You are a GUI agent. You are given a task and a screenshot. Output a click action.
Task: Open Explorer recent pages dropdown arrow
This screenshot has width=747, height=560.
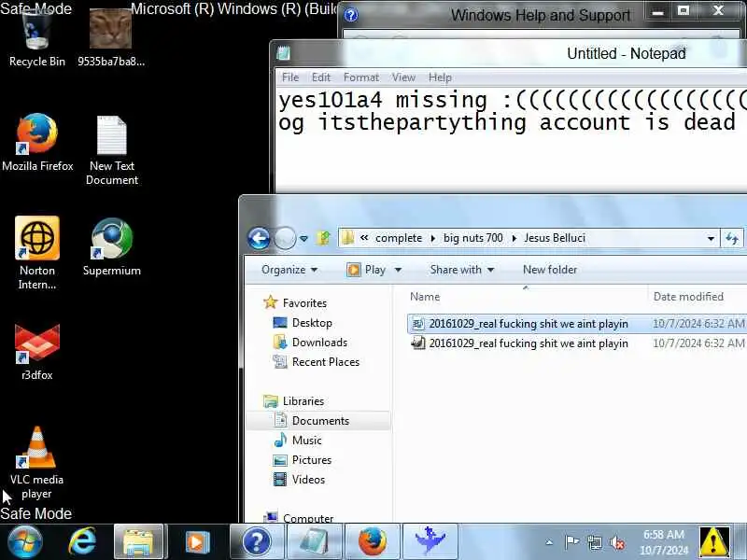303,239
